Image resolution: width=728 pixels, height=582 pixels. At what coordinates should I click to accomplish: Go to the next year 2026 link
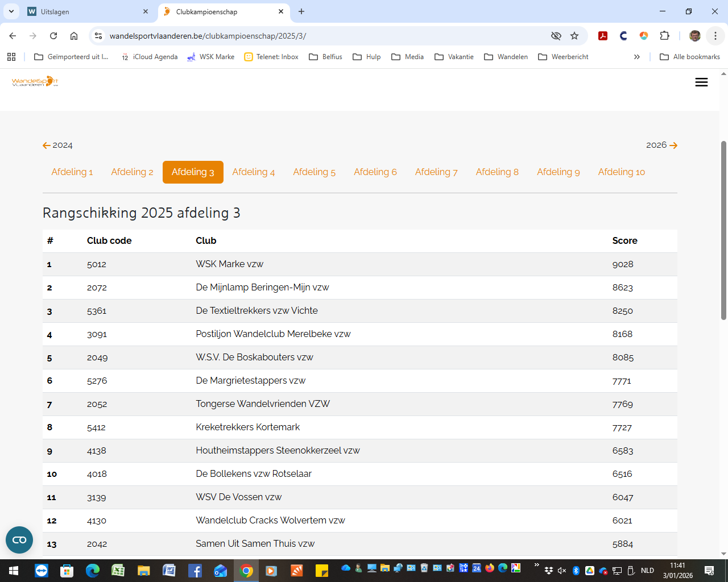click(x=661, y=145)
